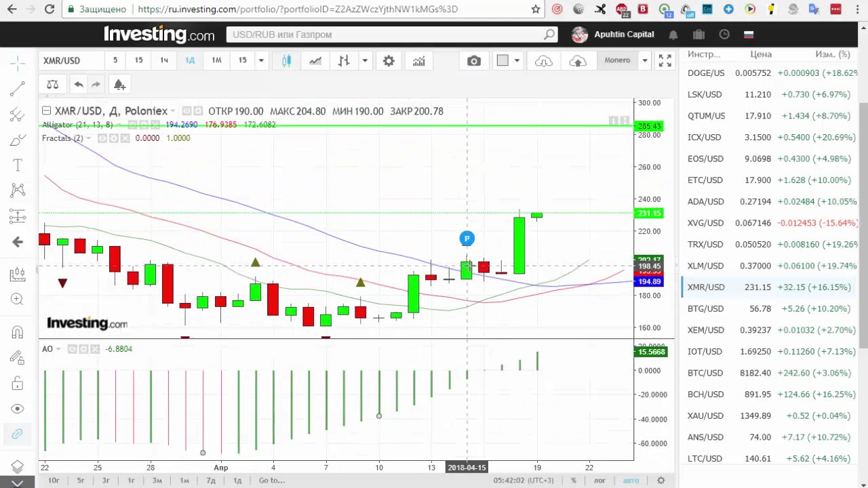
Task: Select the text annotation tool
Action: (18, 165)
